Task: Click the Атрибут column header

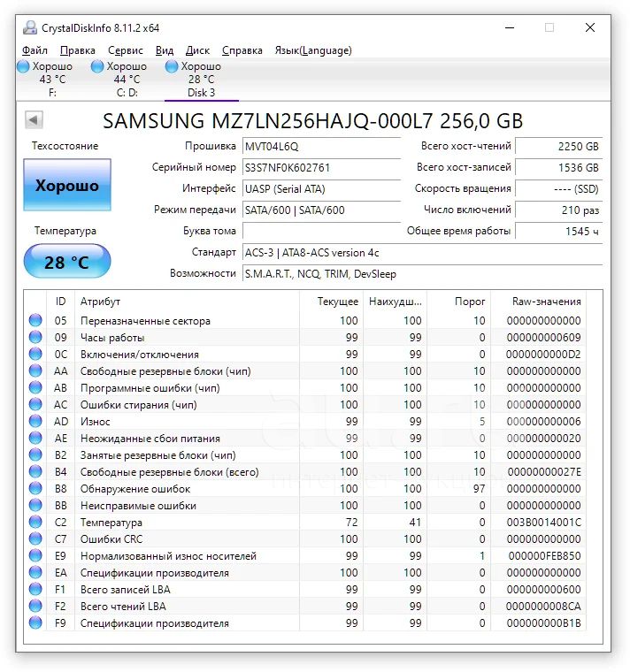Action: (187, 302)
